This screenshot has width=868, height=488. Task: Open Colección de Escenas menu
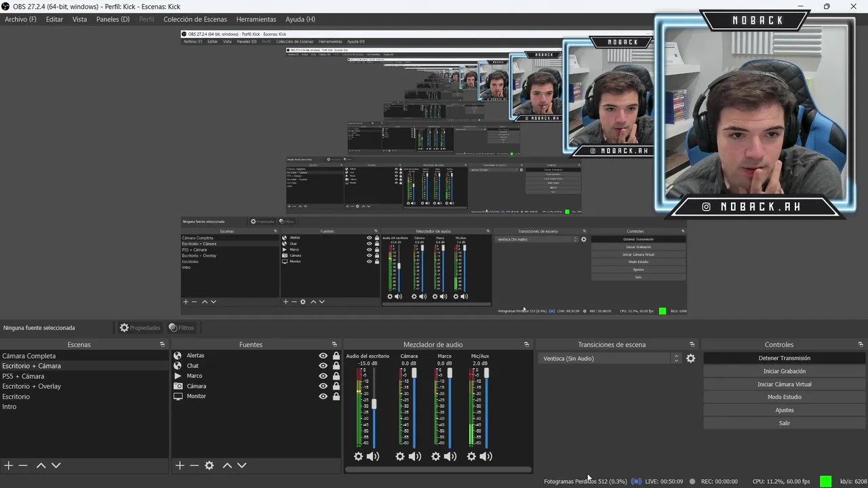click(195, 19)
